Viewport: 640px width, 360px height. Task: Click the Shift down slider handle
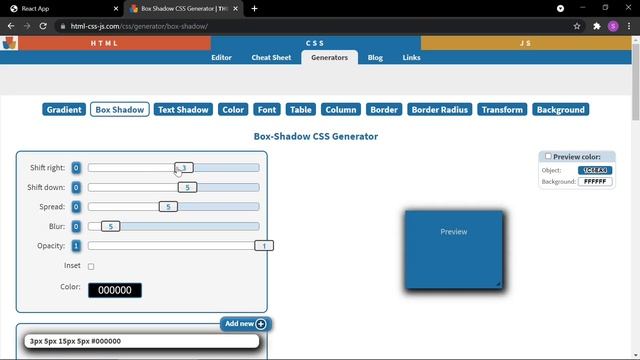pos(188,187)
